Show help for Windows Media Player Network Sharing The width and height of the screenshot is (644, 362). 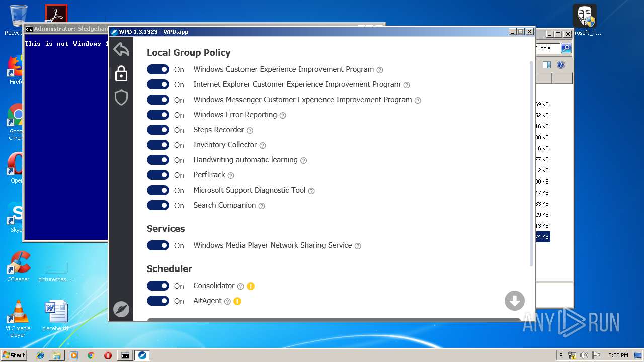click(x=358, y=246)
